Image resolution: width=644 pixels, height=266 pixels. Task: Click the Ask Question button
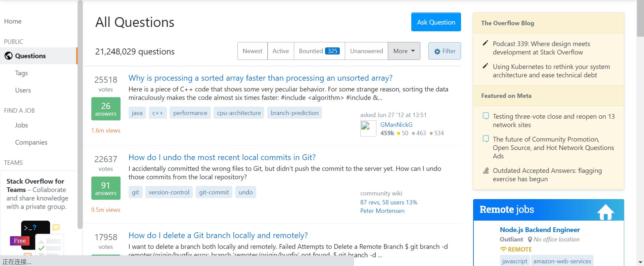(x=436, y=22)
